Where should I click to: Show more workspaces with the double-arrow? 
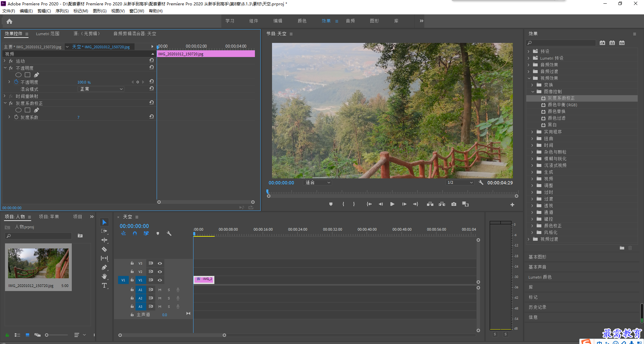[x=421, y=21]
